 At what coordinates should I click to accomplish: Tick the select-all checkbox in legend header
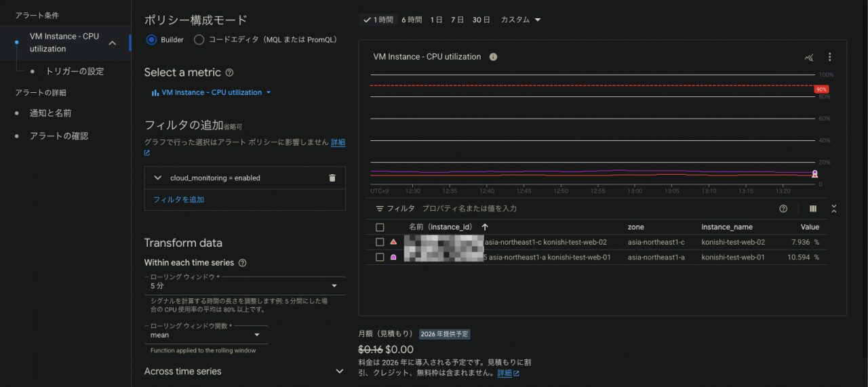coord(380,227)
